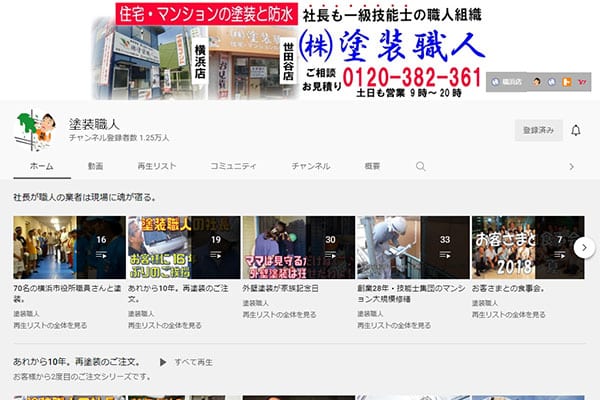Open あれから10年 playlist thumbnail with 19 videos

coord(184,247)
